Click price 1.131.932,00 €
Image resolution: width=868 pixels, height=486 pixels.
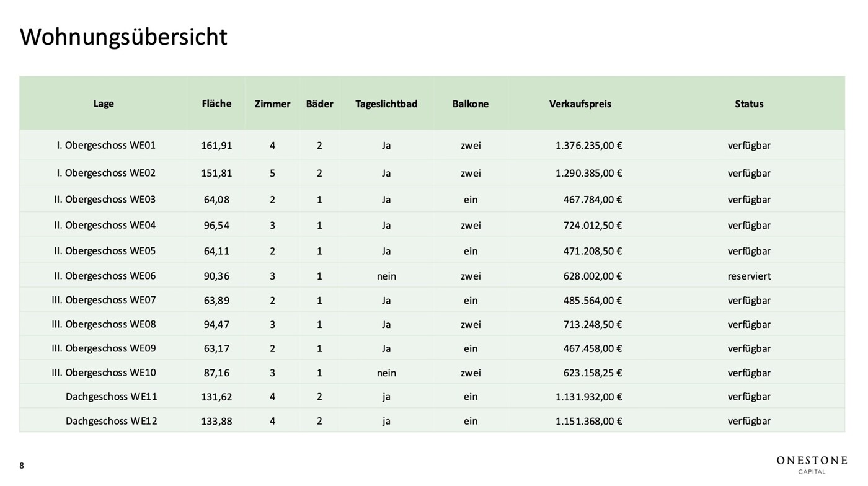point(589,397)
